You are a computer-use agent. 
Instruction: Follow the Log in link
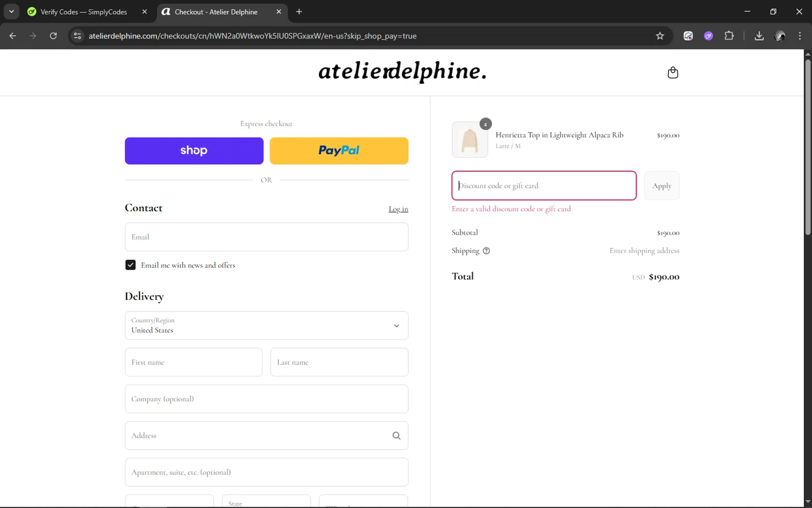coord(398,209)
